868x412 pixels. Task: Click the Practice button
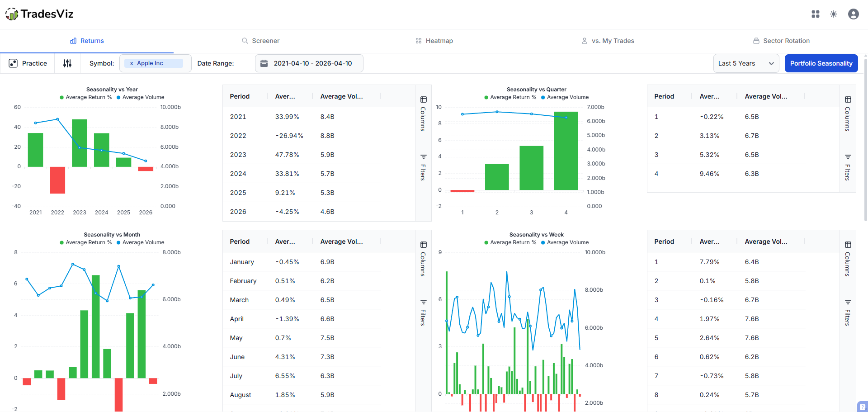click(x=28, y=63)
